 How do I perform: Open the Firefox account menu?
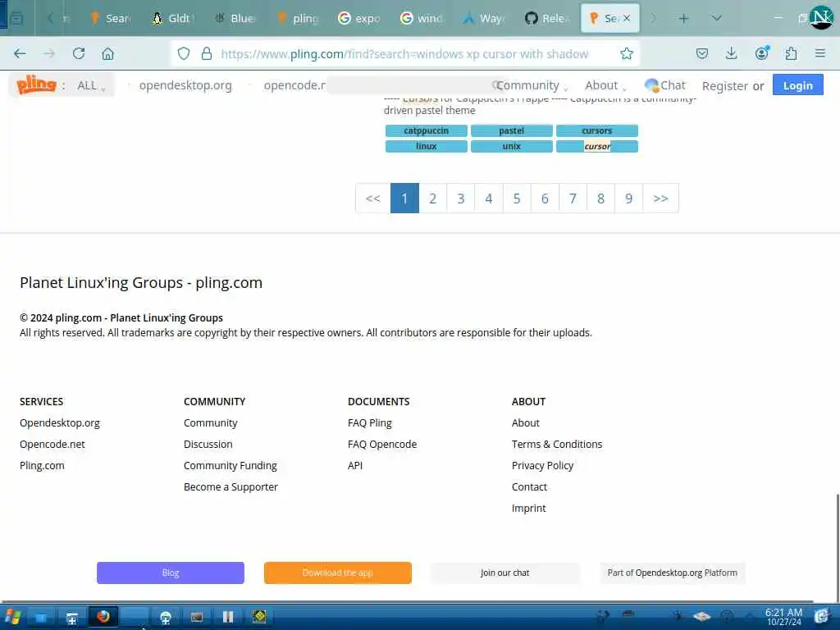coord(761,53)
